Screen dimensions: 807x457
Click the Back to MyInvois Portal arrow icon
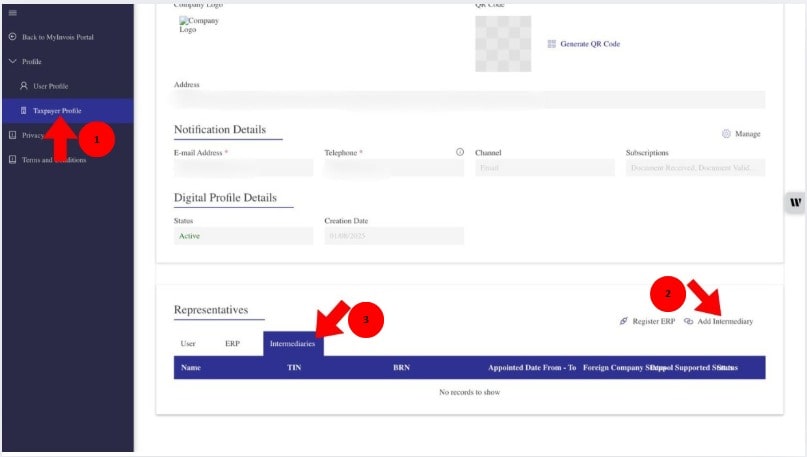12,37
